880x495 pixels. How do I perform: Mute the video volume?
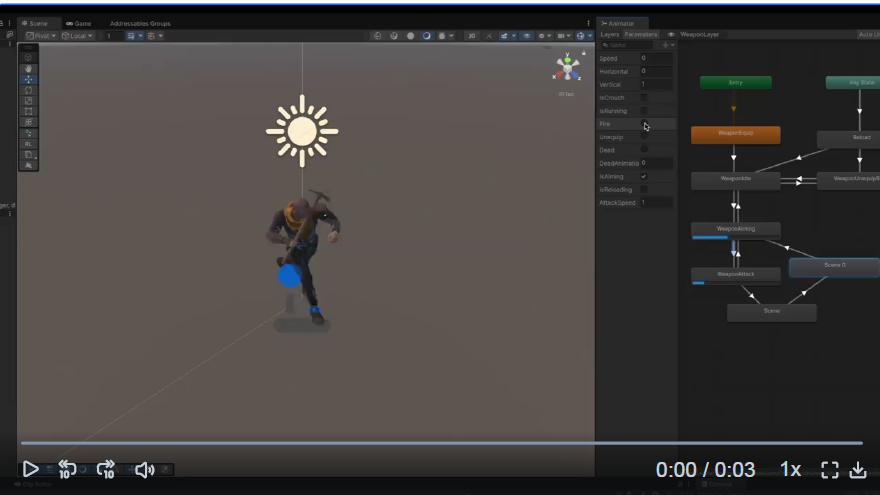coord(145,470)
